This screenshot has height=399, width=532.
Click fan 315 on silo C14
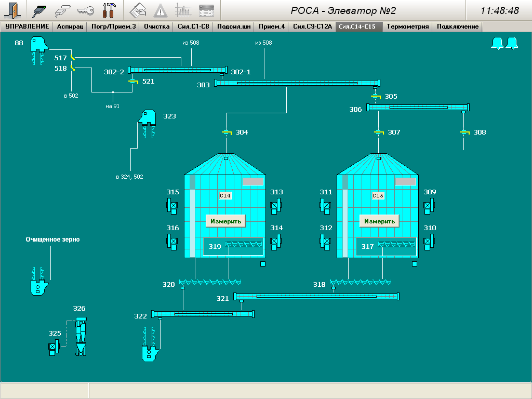(x=172, y=206)
